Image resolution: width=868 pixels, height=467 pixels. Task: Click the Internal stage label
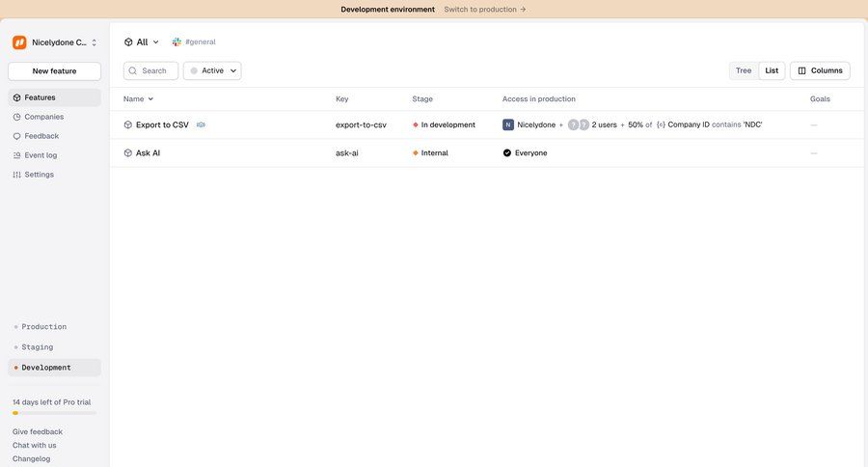click(435, 152)
